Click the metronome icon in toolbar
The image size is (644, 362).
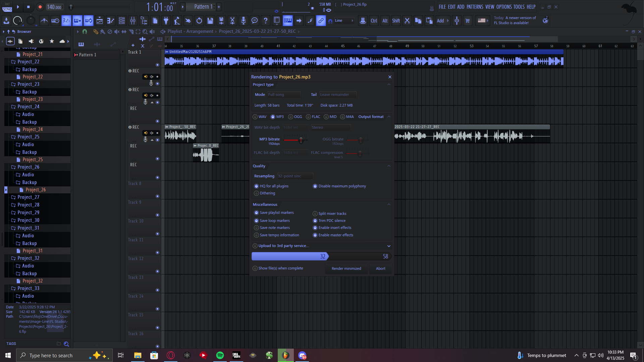click(44, 21)
